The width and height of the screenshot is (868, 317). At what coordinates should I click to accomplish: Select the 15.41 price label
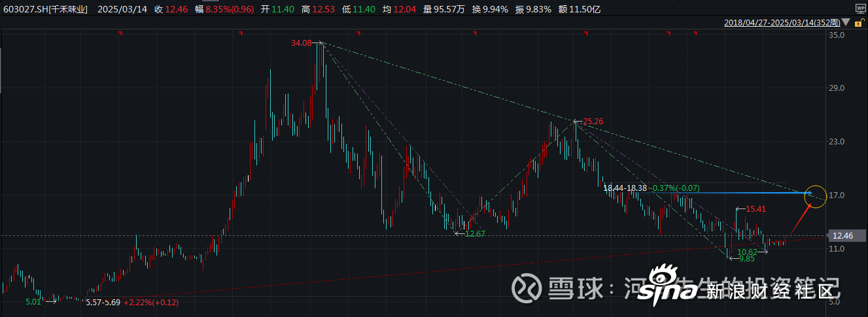[755, 209]
